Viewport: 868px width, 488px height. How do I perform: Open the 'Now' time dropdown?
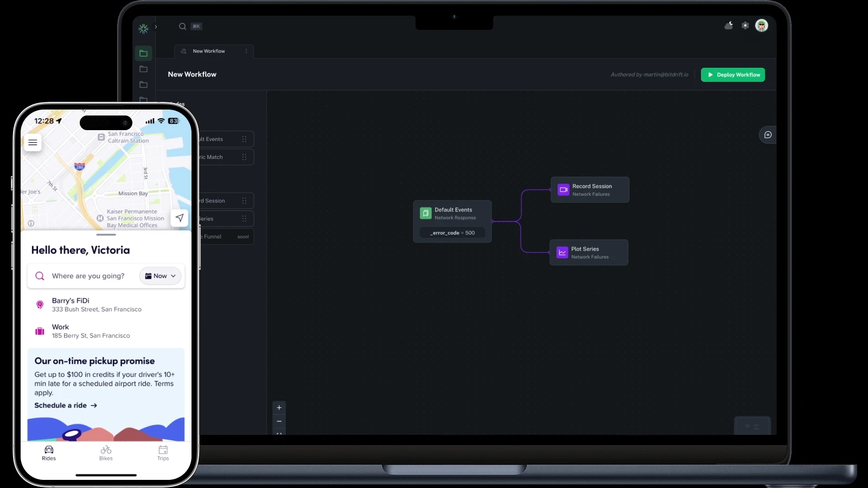click(161, 276)
